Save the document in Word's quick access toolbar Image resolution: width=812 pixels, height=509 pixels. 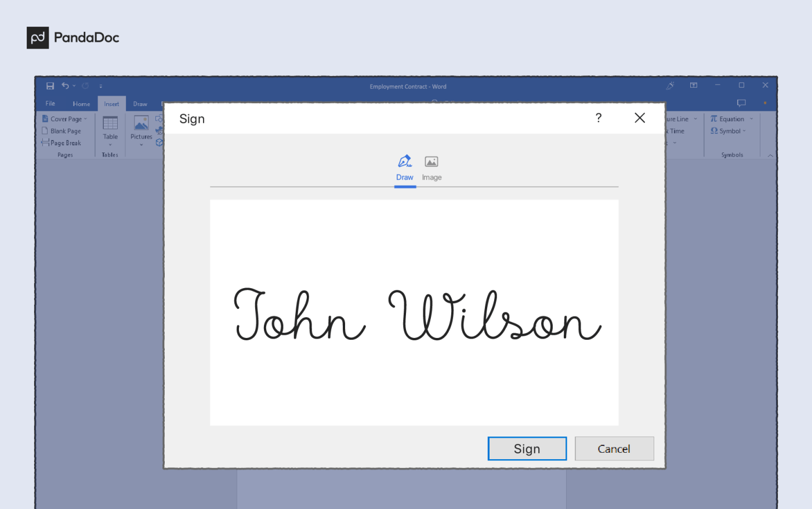(50, 86)
